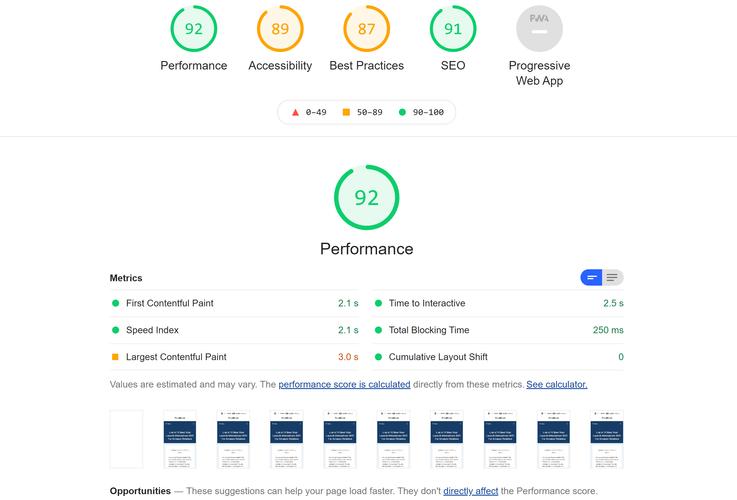Viewport: 737px width, 500px height.
Task: Click the Total Blocking Time metric row
Action: point(498,330)
